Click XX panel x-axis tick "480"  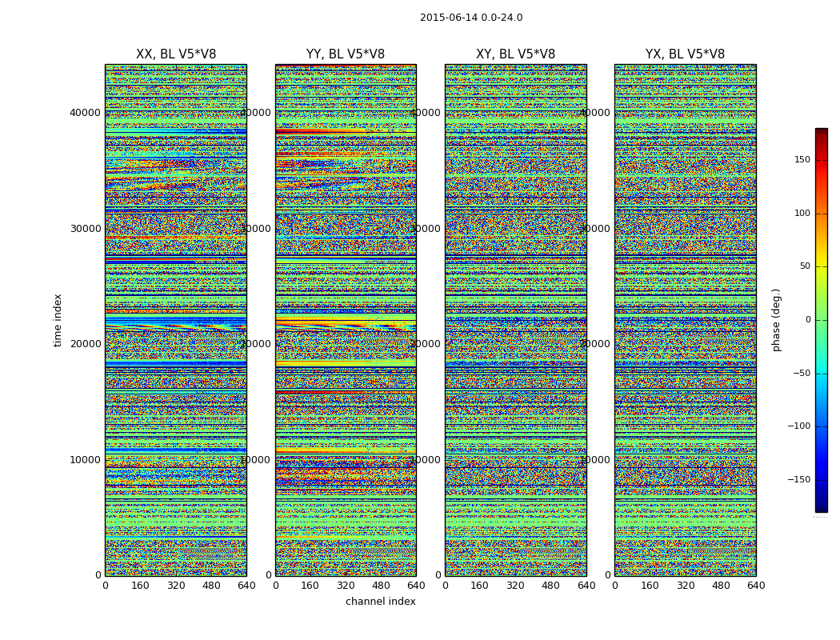[211, 586]
